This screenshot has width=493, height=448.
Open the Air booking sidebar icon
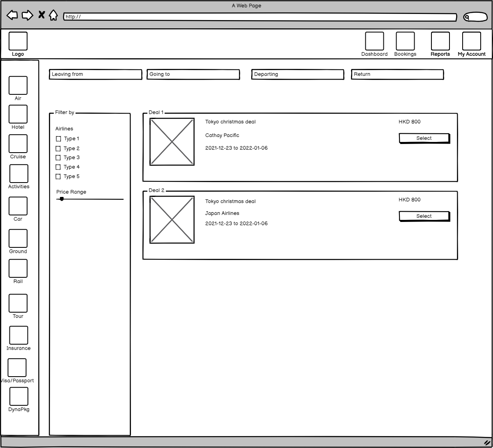[18, 85]
